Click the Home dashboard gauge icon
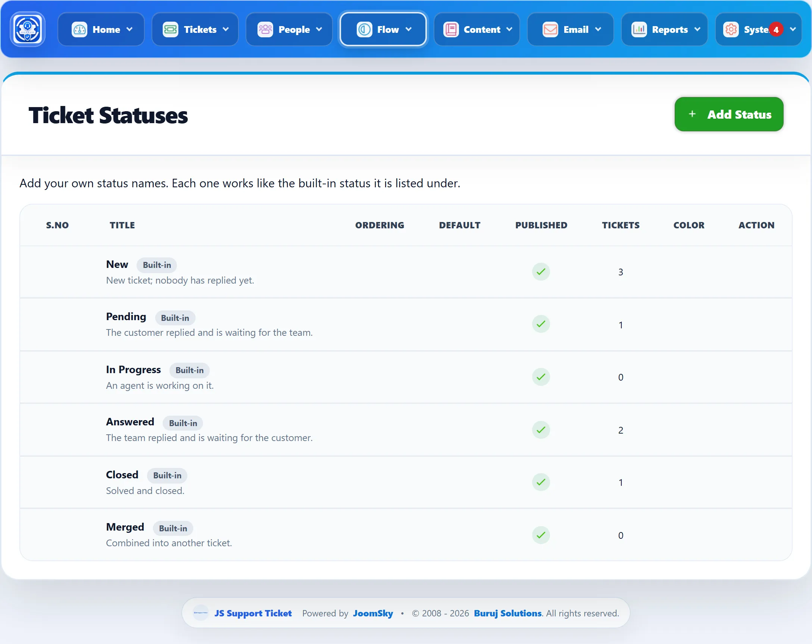The image size is (812, 644). (x=79, y=29)
